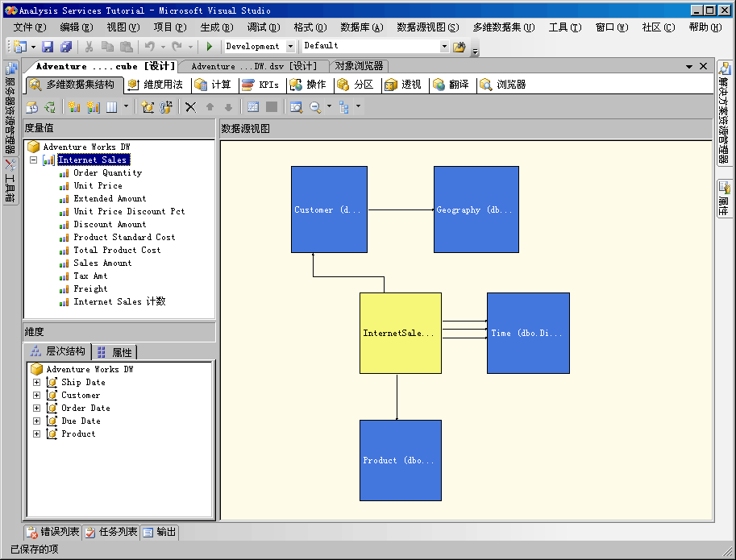Select the Sales Amount measure

pyautogui.click(x=102, y=263)
